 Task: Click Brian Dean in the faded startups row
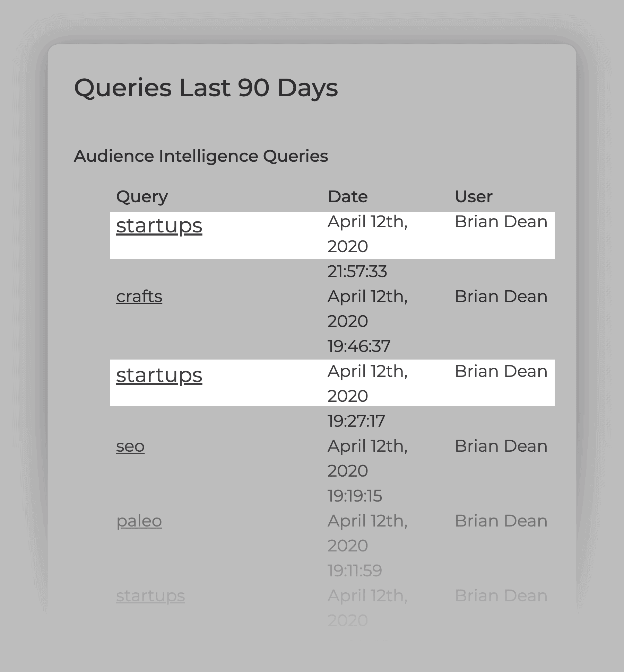click(501, 596)
